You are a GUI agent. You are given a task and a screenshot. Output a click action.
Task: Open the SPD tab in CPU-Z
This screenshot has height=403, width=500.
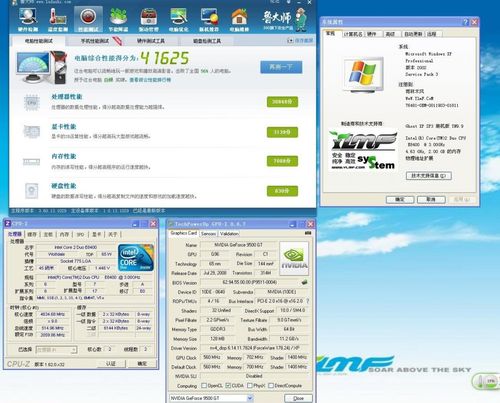pos(81,235)
